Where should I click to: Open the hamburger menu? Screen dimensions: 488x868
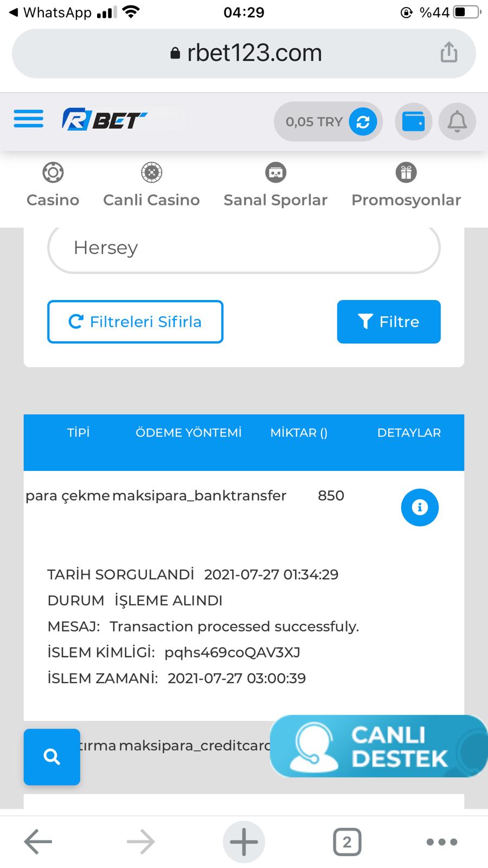[x=29, y=119]
